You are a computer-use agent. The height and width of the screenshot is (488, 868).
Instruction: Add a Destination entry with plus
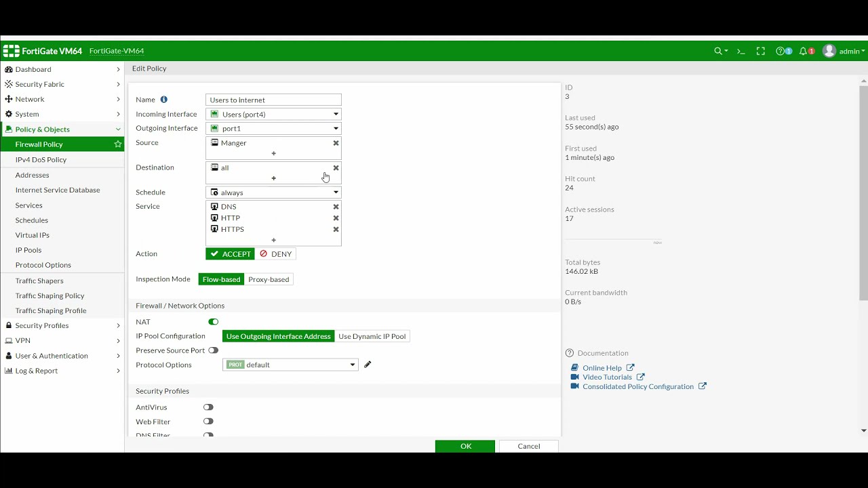tap(274, 178)
